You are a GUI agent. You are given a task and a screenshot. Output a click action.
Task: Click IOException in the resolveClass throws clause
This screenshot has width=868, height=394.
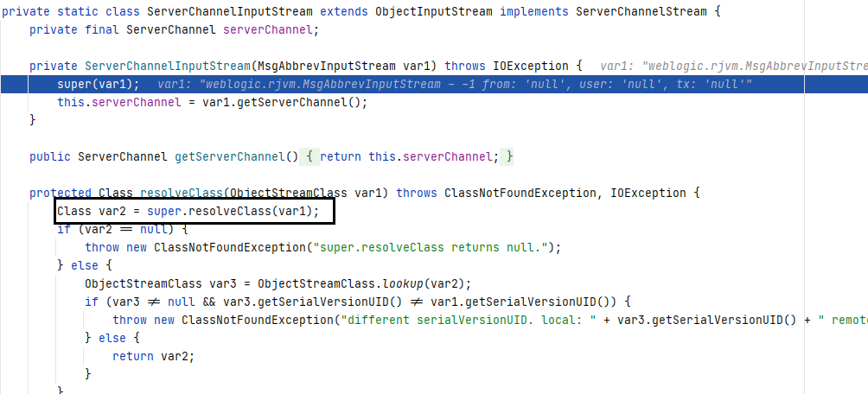[648, 194]
